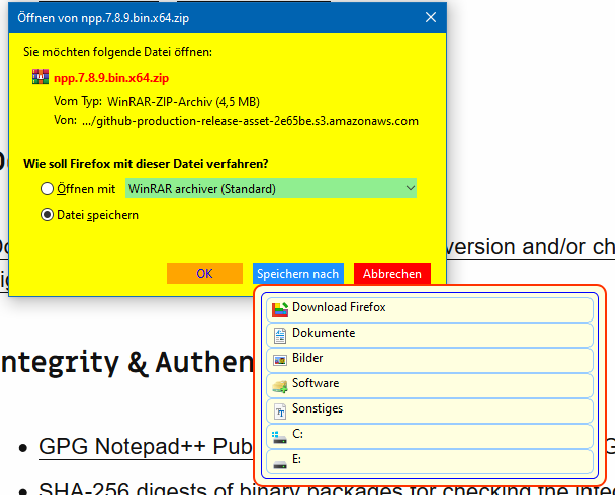Click the amazonaws.com source URL text
Screen dimensions: 615x495
click(x=250, y=121)
